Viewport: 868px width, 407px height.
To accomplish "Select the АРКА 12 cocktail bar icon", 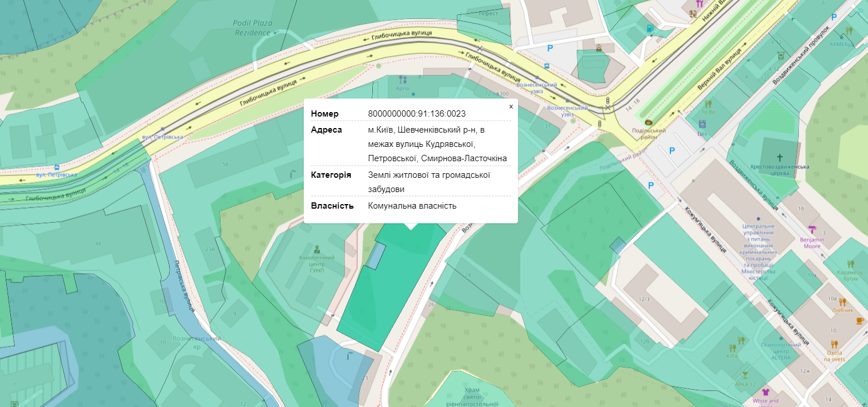I will click(744, 375).
